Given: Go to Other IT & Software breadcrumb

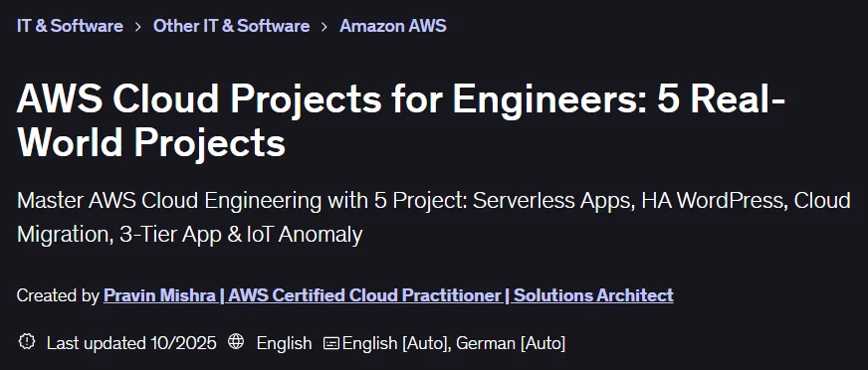Looking at the screenshot, I should (231, 26).
